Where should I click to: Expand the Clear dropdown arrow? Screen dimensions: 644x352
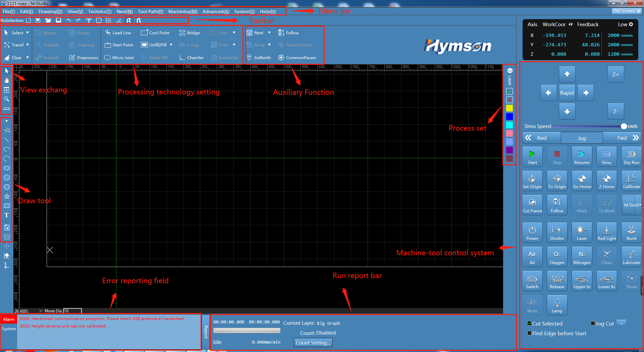point(28,57)
